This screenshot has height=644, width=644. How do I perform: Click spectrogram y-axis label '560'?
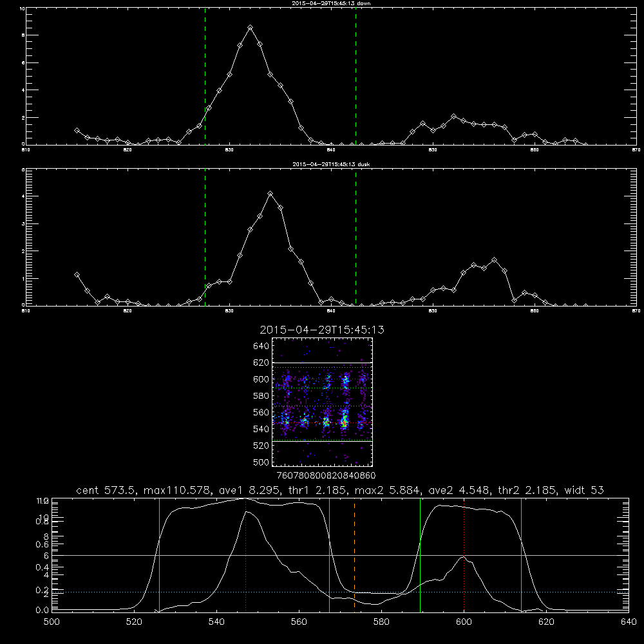tap(261, 412)
